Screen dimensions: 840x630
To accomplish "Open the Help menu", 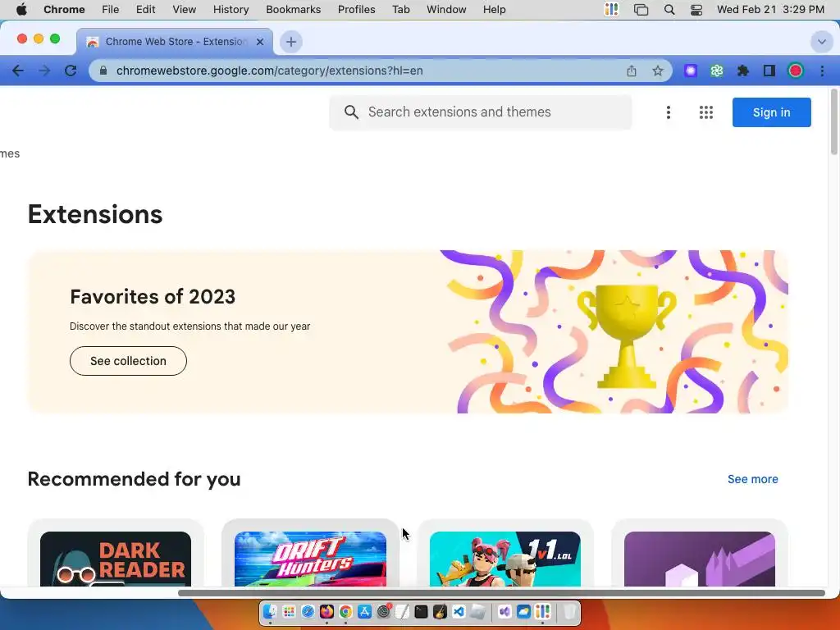I will click(x=494, y=10).
